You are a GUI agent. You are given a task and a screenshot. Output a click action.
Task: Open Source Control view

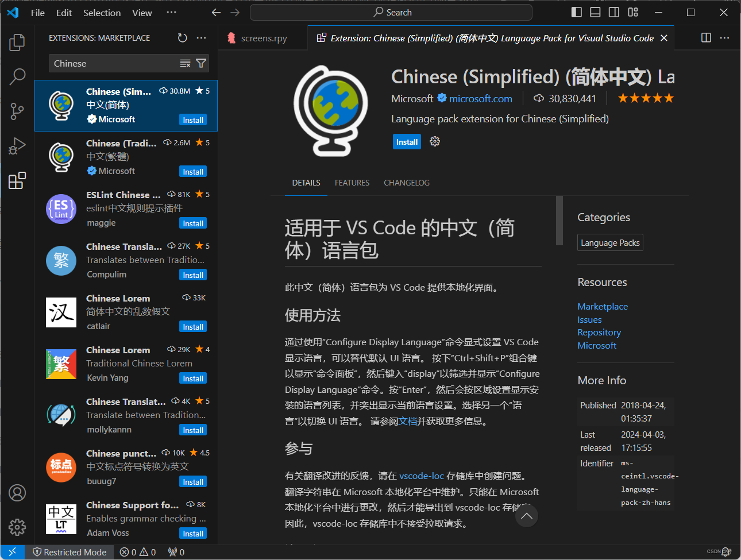pyautogui.click(x=17, y=111)
